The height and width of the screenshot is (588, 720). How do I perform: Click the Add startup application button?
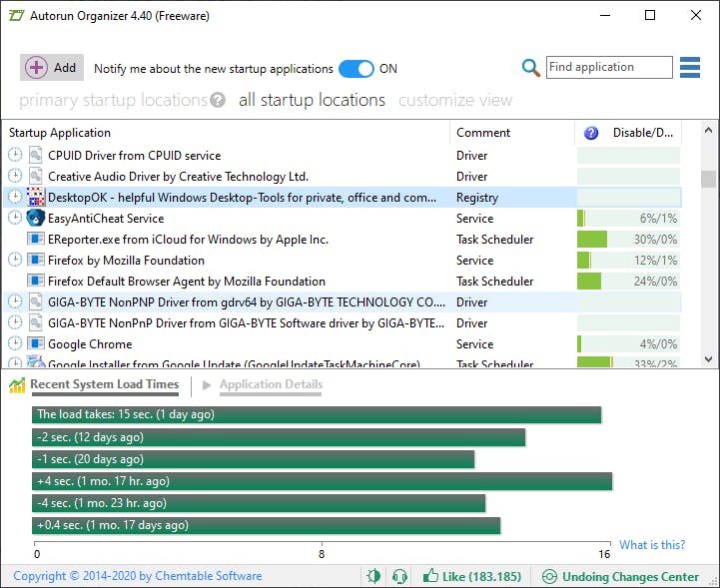(x=52, y=68)
